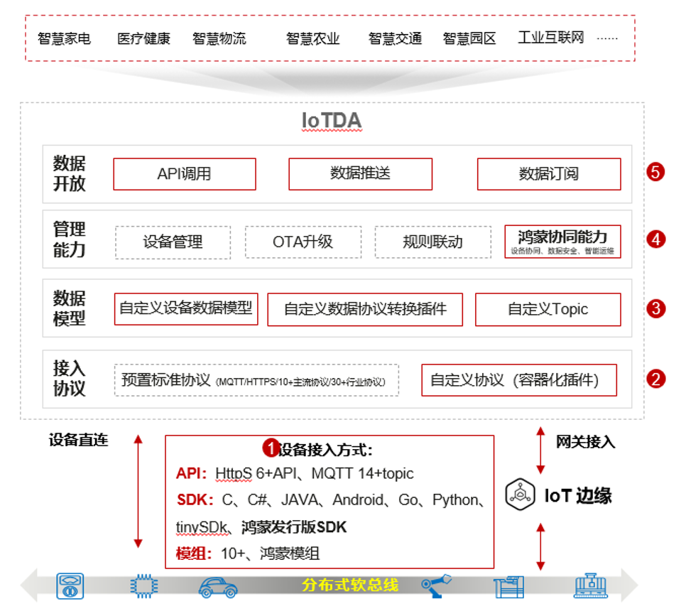Click the blue car icon
Screen dimensions: 681x616
[x=218, y=588]
